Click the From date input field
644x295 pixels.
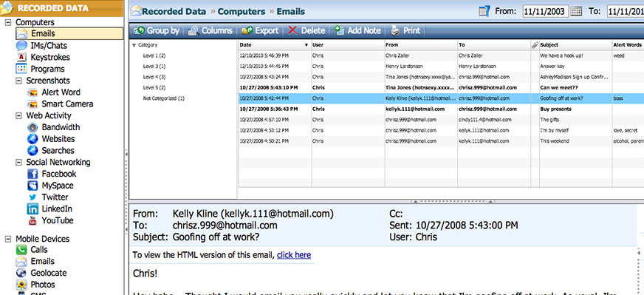(546, 12)
